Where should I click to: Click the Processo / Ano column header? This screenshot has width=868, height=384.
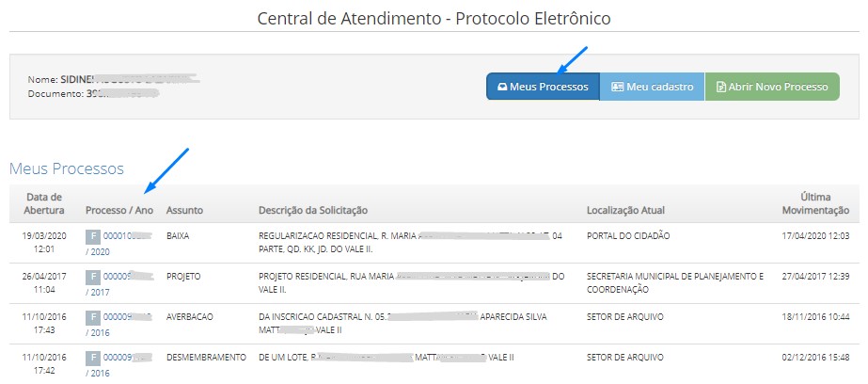118,209
